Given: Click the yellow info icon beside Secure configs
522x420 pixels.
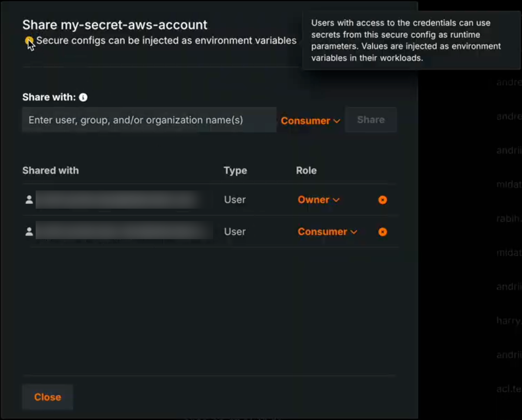Looking at the screenshot, I should (x=29, y=41).
